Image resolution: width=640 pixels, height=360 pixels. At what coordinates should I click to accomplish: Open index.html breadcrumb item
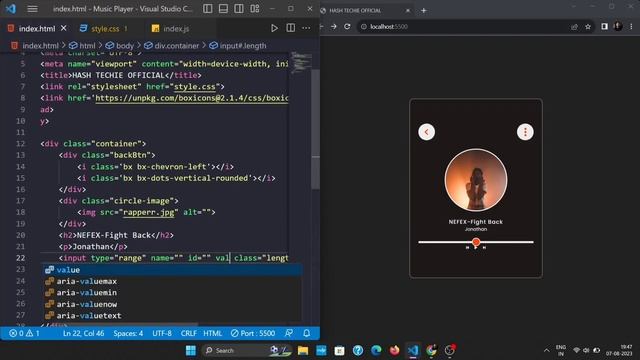(x=40, y=45)
